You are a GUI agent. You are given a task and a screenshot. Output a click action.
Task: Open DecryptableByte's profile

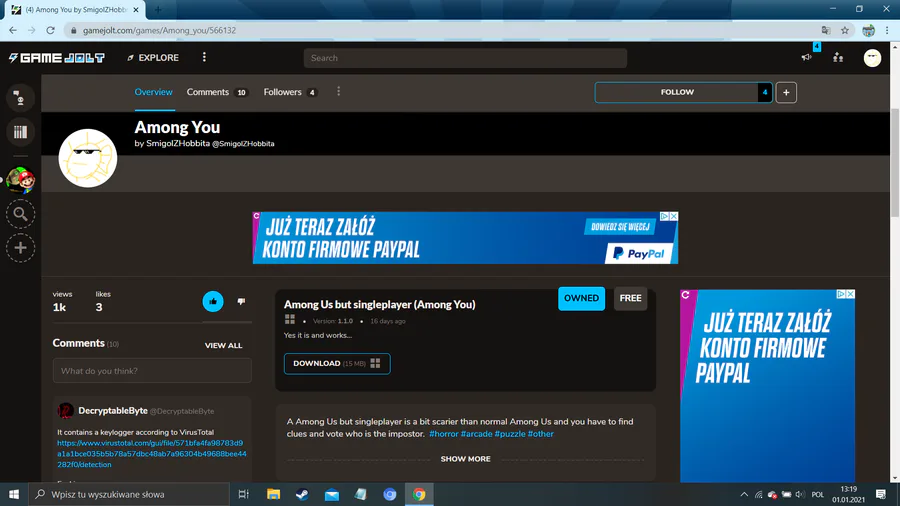click(x=112, y=411)
